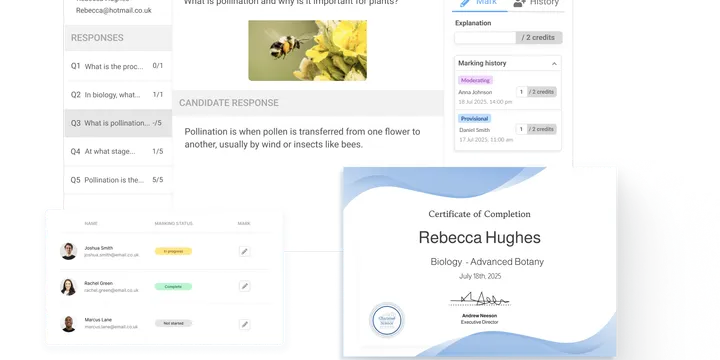
Task: Click the RESPONSES section heading
Action: pos(97,38)
